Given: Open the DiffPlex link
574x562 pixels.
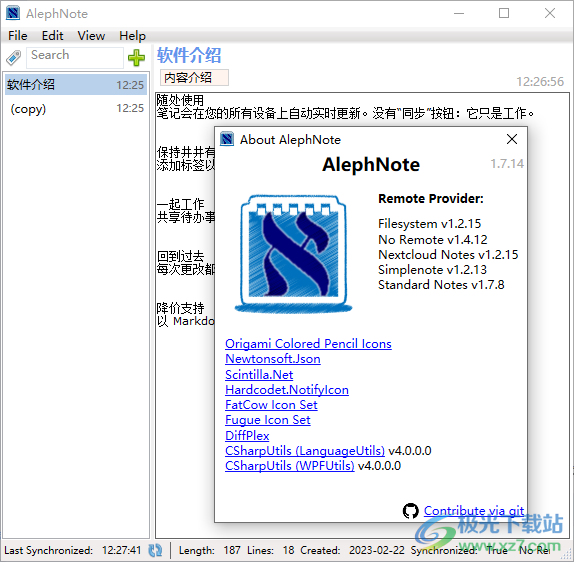Looking at the screenshot, I should (x=247, y=435).
